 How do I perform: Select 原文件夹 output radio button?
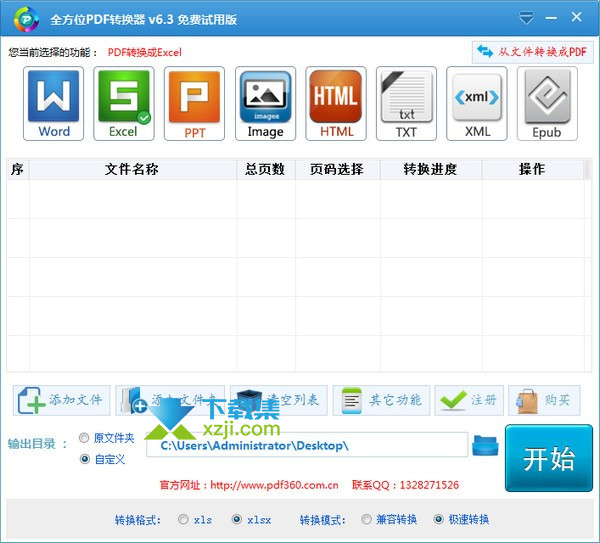[84, 438]
